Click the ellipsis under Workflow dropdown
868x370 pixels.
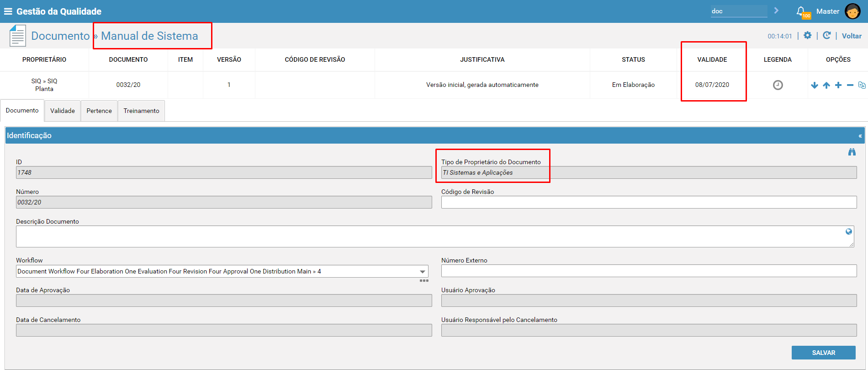(424, 280)
